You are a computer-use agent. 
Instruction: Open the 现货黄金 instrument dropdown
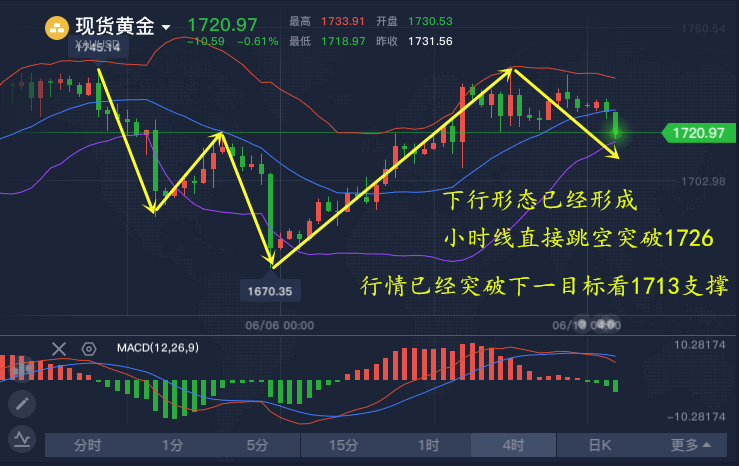tap(166, 28)
